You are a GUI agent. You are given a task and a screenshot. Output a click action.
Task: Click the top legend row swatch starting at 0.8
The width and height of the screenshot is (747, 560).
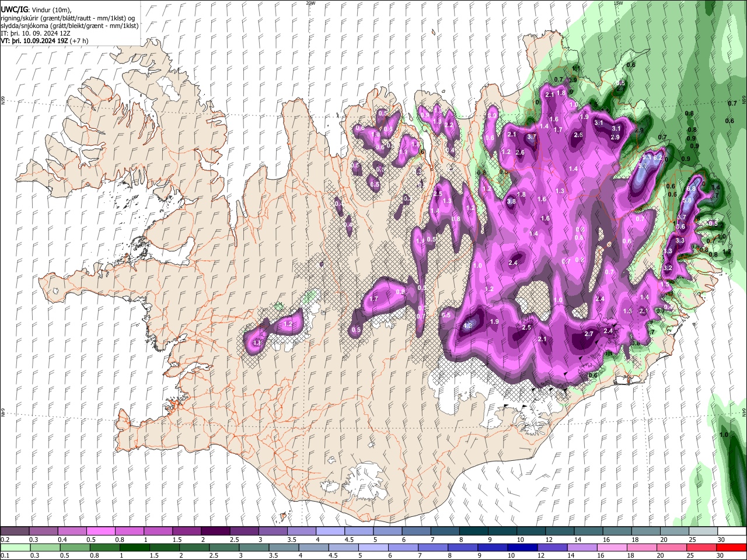pos(129,531)
